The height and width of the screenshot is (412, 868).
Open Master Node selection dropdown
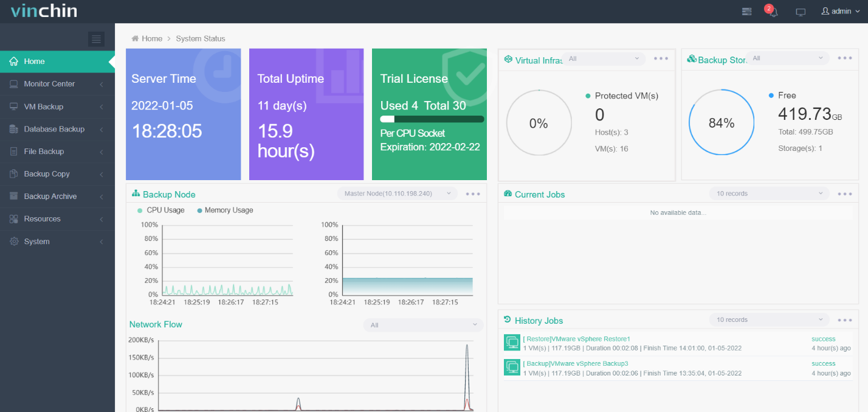pos(397,194)
